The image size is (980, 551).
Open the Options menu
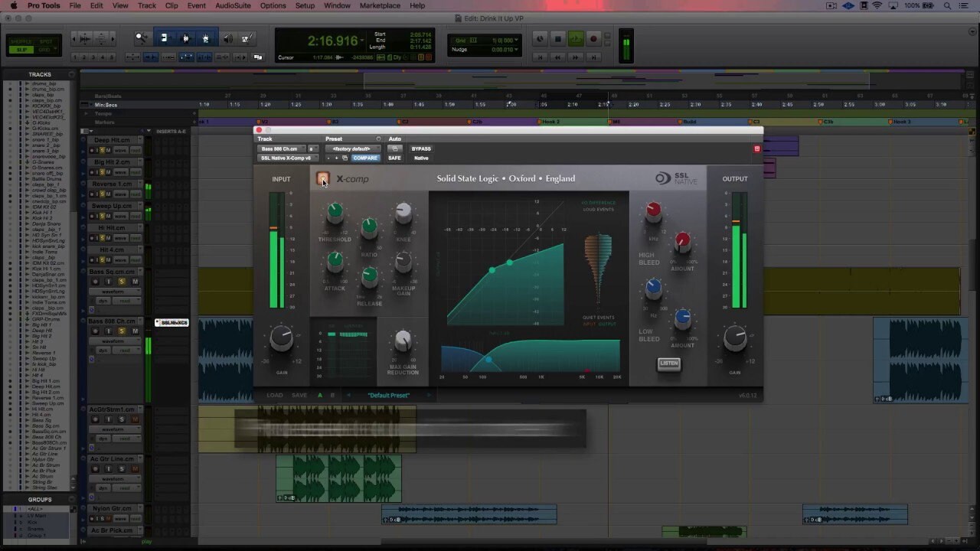pyautogui.click(x=273, y=5)
